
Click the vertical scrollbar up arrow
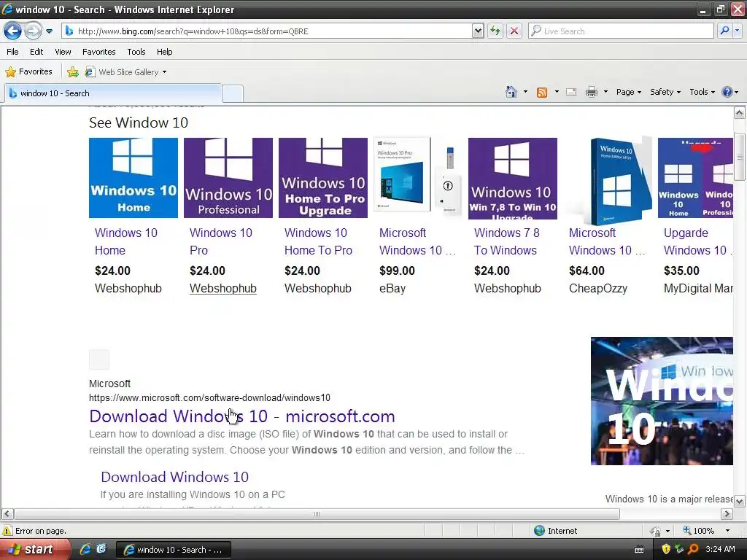(x=740, y=113)
